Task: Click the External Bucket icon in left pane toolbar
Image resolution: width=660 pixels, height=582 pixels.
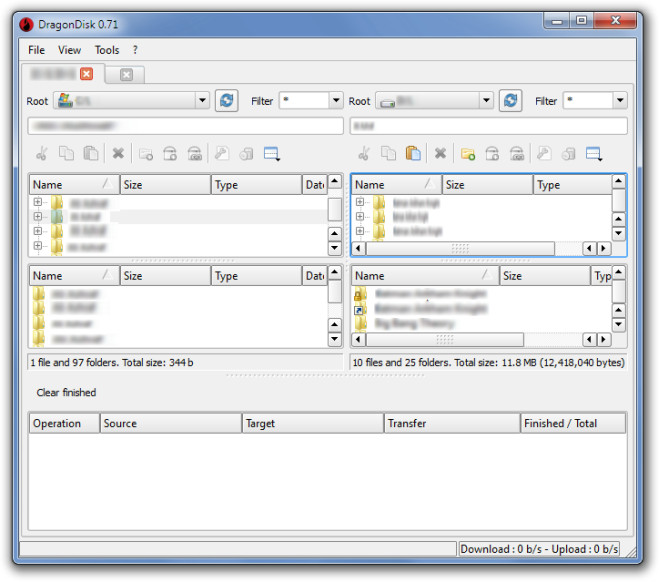Action: (x=194, y=154)
